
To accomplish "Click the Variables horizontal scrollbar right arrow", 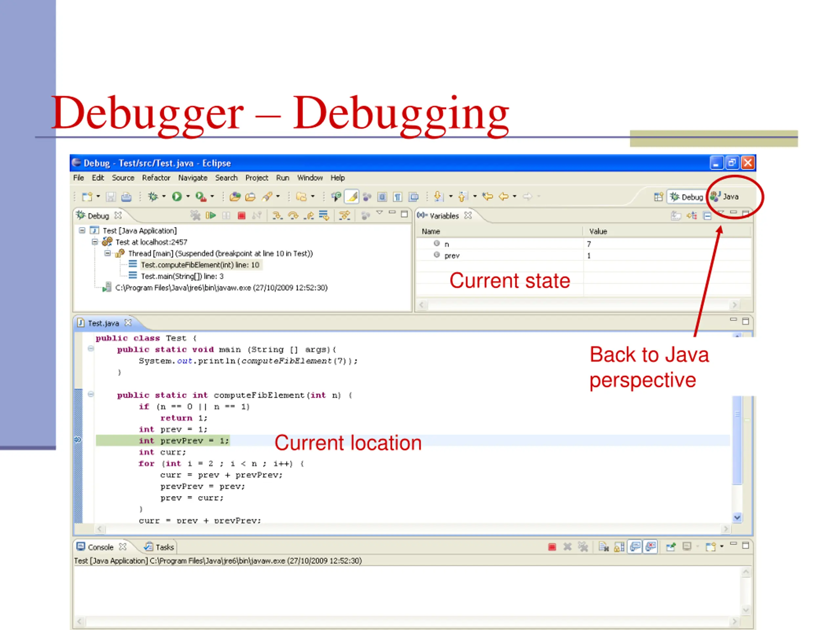I will (734, 305).
